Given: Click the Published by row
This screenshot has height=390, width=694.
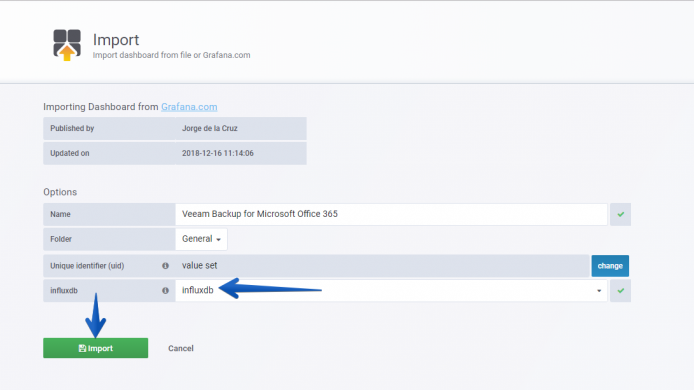Looking at the screenshot, I should pos(175,128).
